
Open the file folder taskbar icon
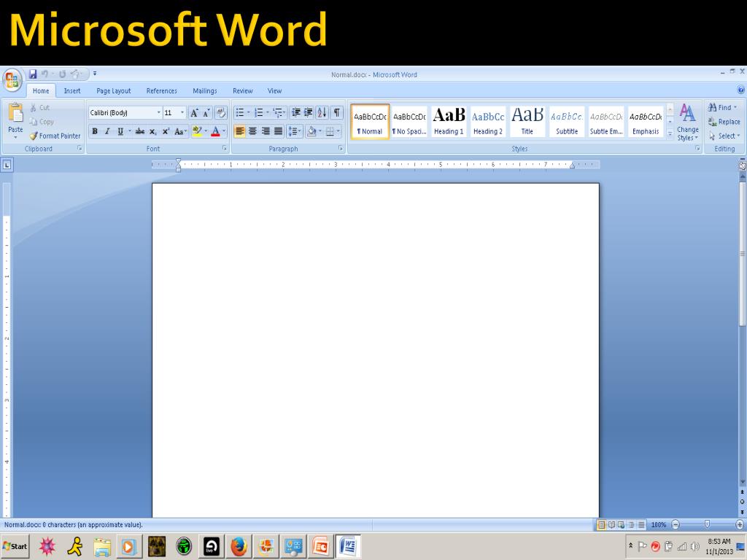coord(102,547)
